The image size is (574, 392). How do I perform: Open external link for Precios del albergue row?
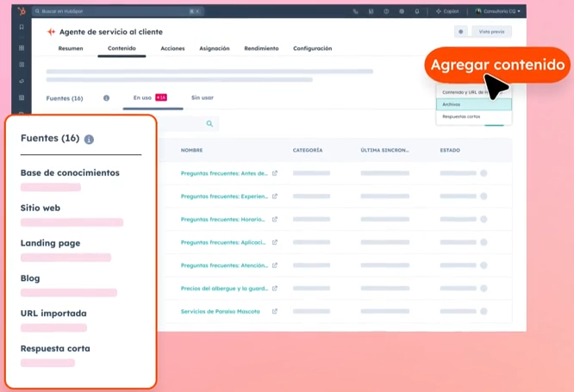[x=275, y=289]
